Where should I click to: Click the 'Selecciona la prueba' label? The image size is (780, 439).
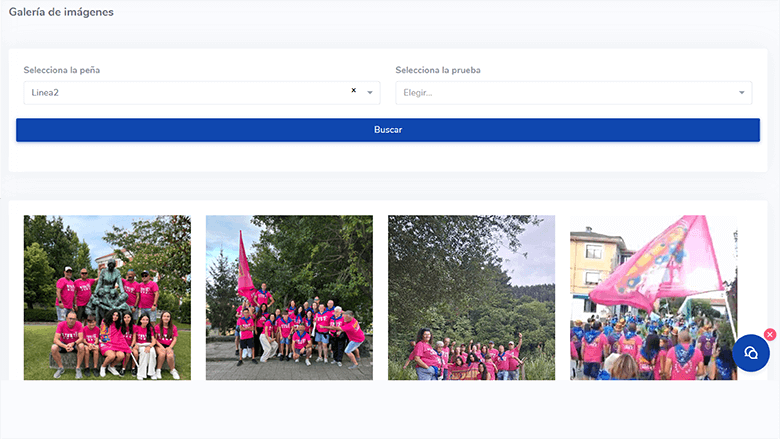tap(437, 70)
